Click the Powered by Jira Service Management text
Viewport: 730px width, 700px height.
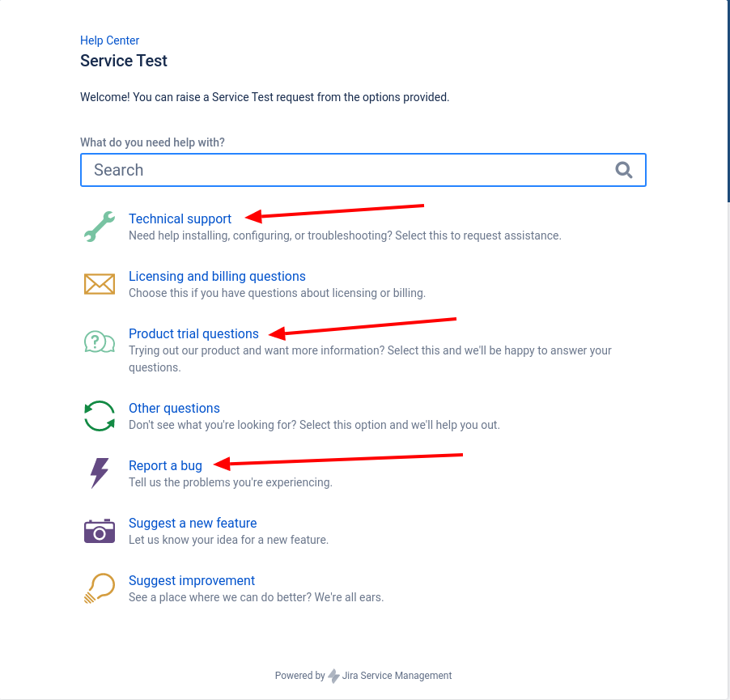363,676
